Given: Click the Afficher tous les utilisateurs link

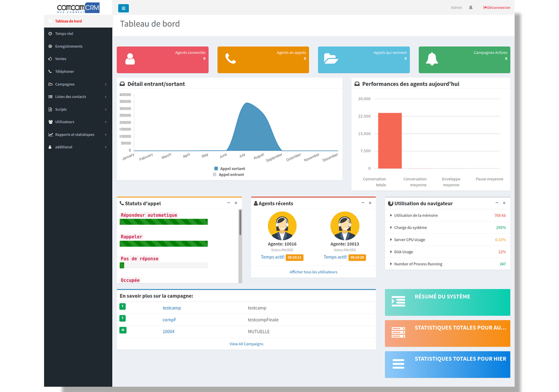Looking at the screenshot, I should click(313, 272).
